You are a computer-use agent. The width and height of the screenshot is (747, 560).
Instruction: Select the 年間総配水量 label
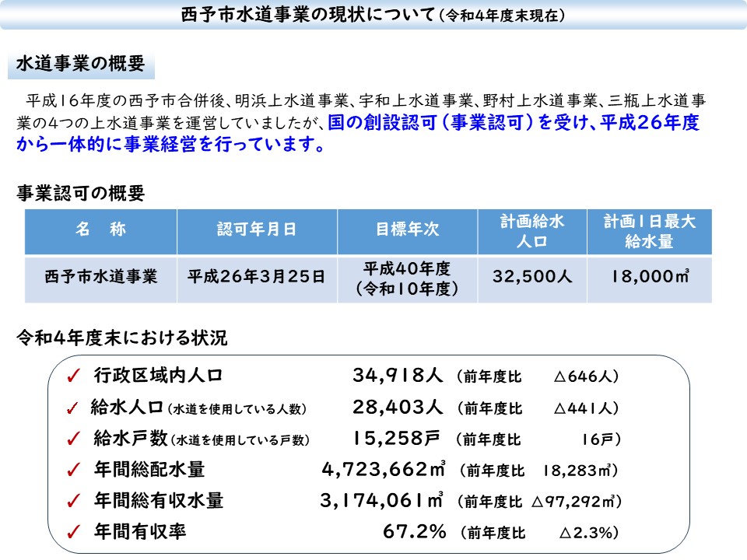pyautogui.click(x=149, y=470)
